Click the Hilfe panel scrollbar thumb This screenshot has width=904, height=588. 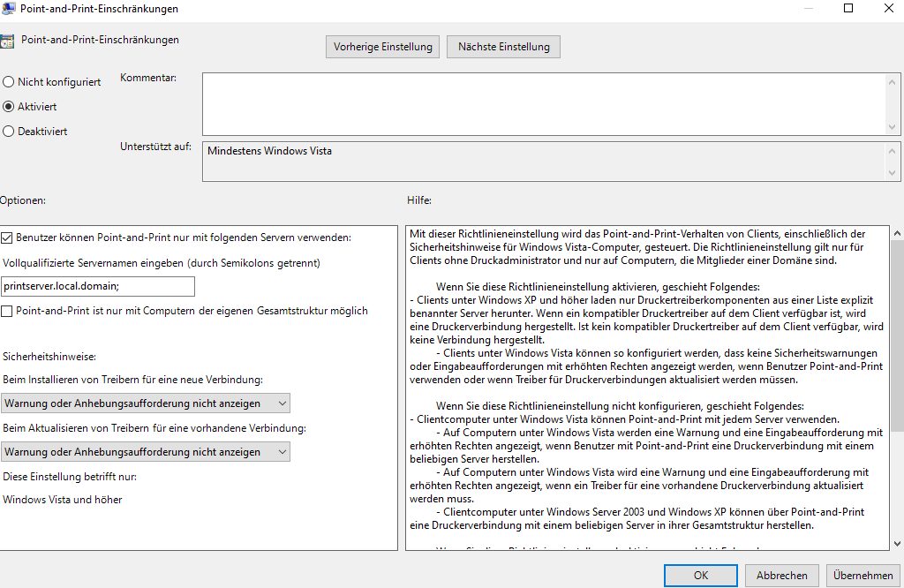[897, 336]
